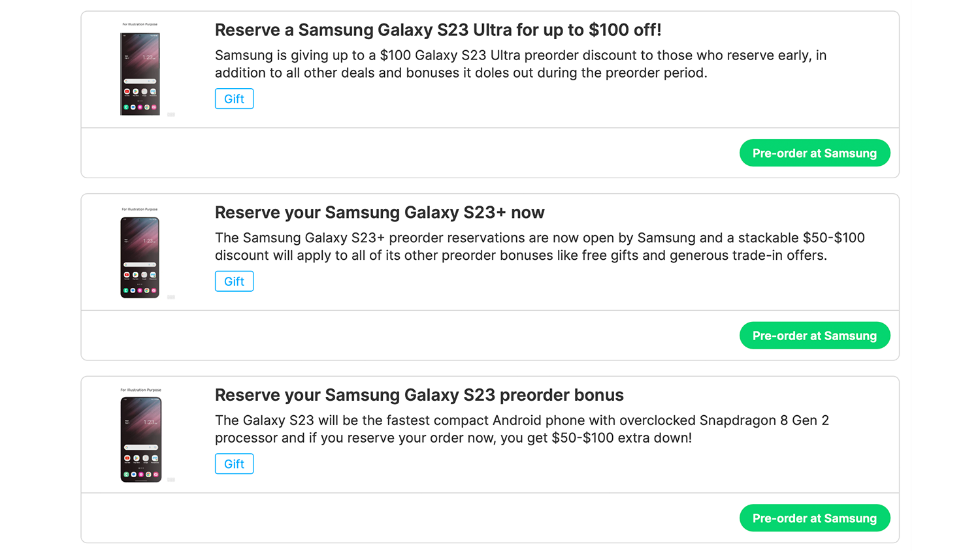The width and height of the screenshot is (980, 551).
Task: Click small gray badge beside S23 Ultra image
Action: pyautogui.click(x=171, y=115)
